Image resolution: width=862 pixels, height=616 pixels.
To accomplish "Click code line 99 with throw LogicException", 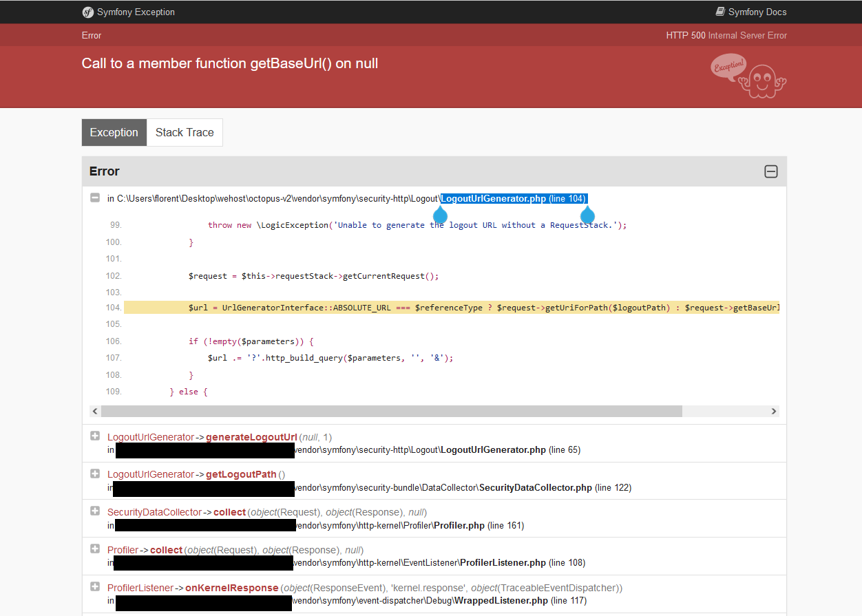I will [417, 225].
